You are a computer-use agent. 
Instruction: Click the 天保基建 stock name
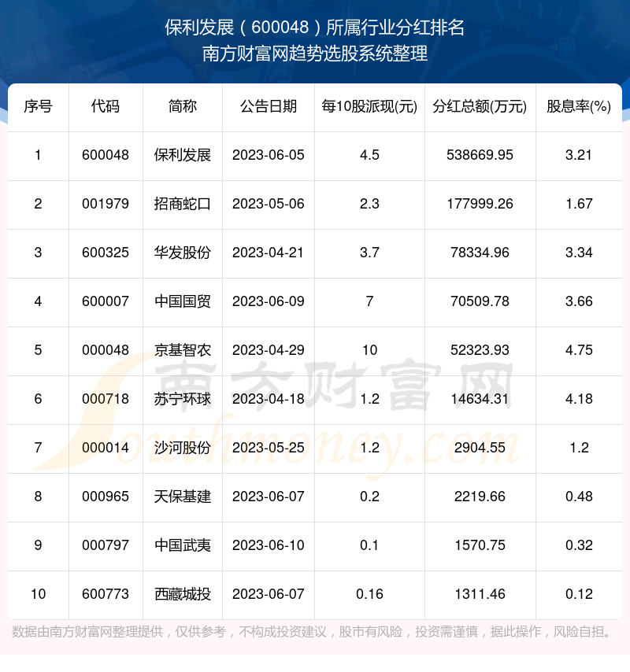coord(183,497)
